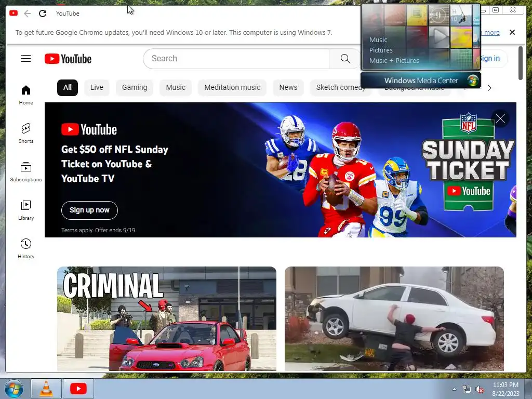Open the clock showing 11:03 PM
Screen dimensions: 532x399
click(x=506, y=389)
